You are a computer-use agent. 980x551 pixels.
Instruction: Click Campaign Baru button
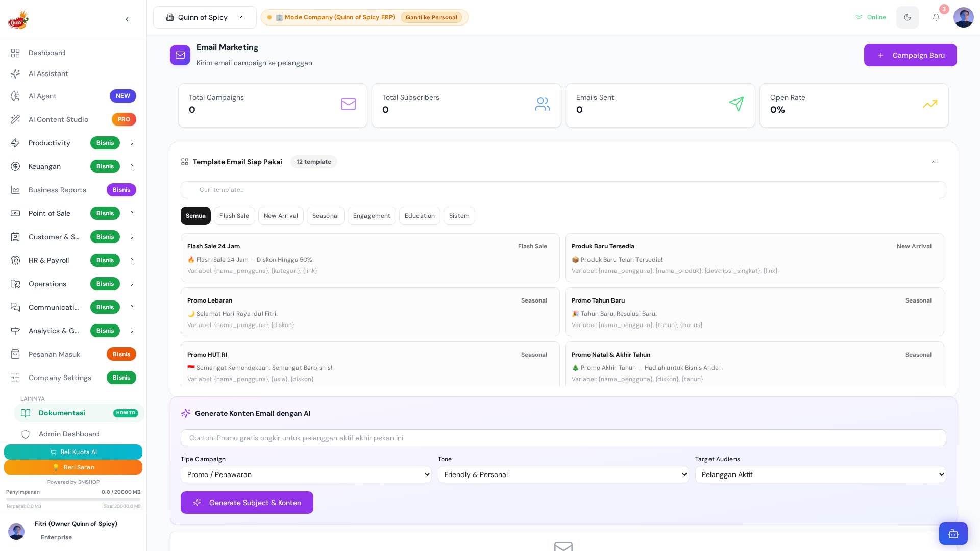[x=910, y=55]
